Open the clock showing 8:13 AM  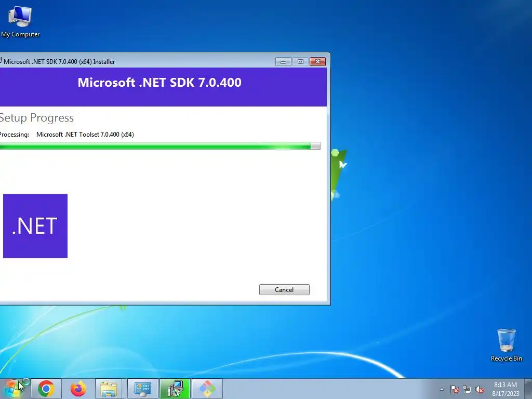coord(505,385)
